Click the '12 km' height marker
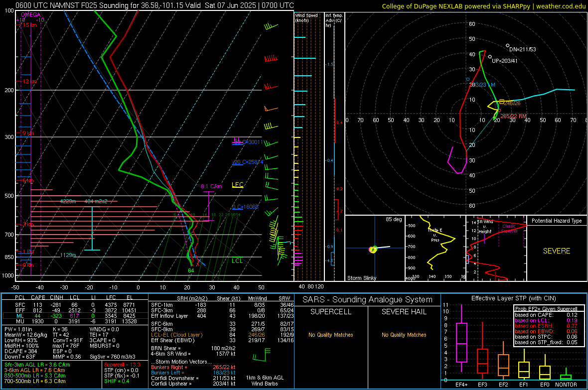The height and width of the screenshot is (390, 588). click(x=30, y=81)
